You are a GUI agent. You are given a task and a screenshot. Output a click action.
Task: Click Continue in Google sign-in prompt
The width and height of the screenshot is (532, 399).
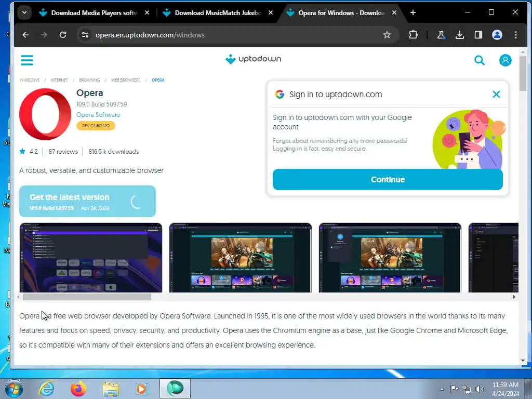(388, 179)
